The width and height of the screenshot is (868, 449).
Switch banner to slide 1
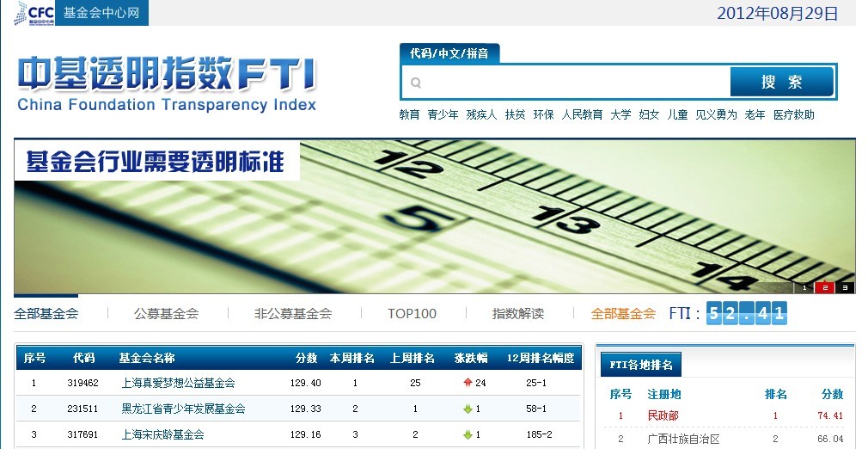(804, 287)
